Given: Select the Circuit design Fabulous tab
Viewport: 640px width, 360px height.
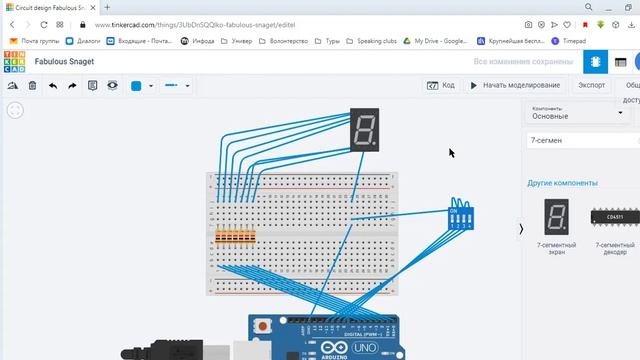Looking at the screenshot, I should click(51, 8).
